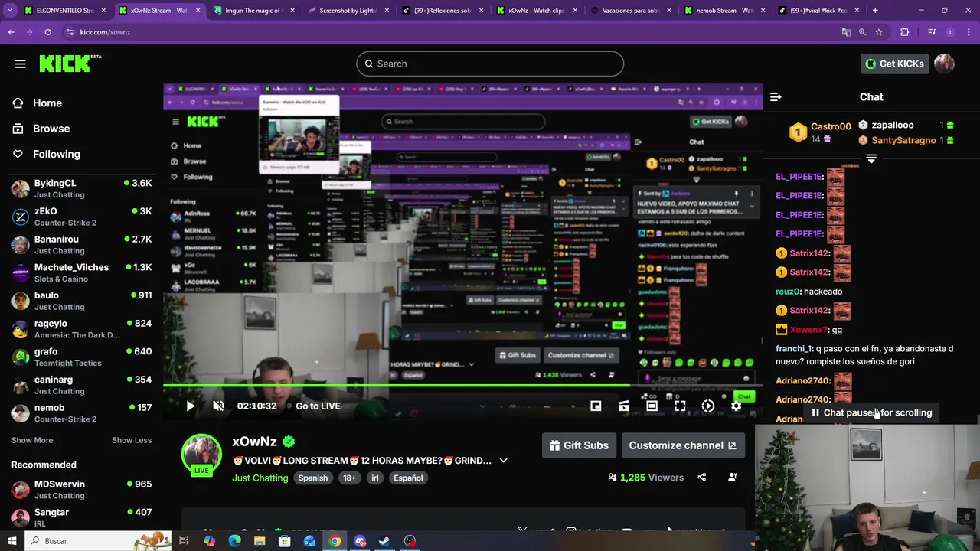The image size is (980, 551).
Task: Select the Español tag
Action: [x=408, y=478]
